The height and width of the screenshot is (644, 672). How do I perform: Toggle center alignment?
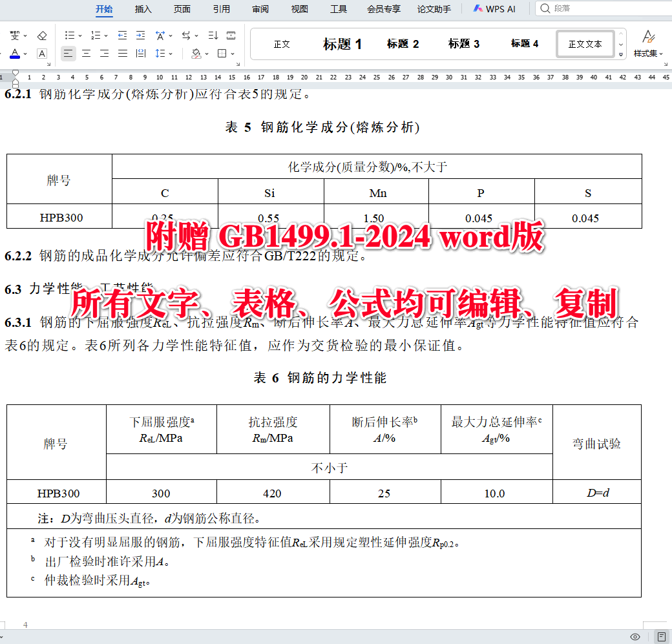[87, 54]
